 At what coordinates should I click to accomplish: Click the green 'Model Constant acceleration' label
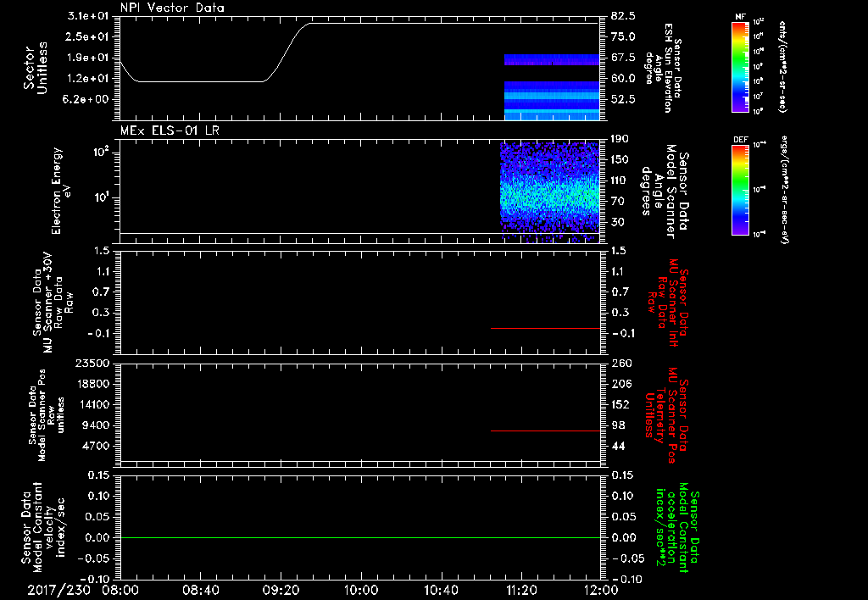click(677, 529)
